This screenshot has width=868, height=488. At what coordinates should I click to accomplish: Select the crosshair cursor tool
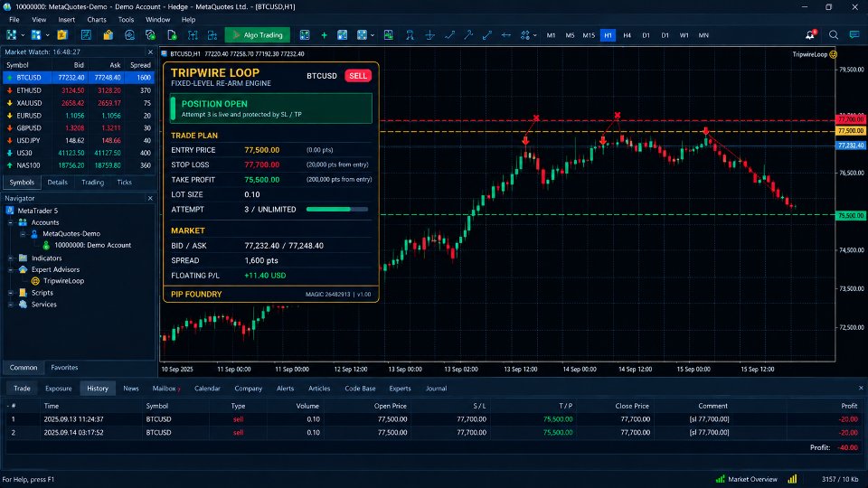click(x=429, y=35)
